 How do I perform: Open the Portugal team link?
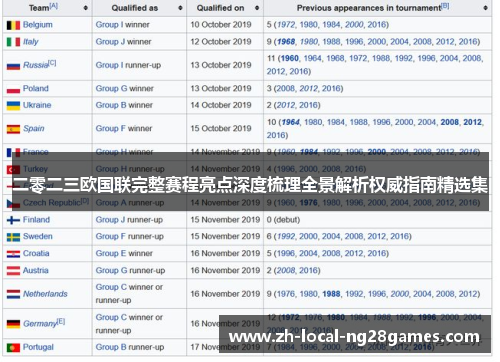[38, 347]
